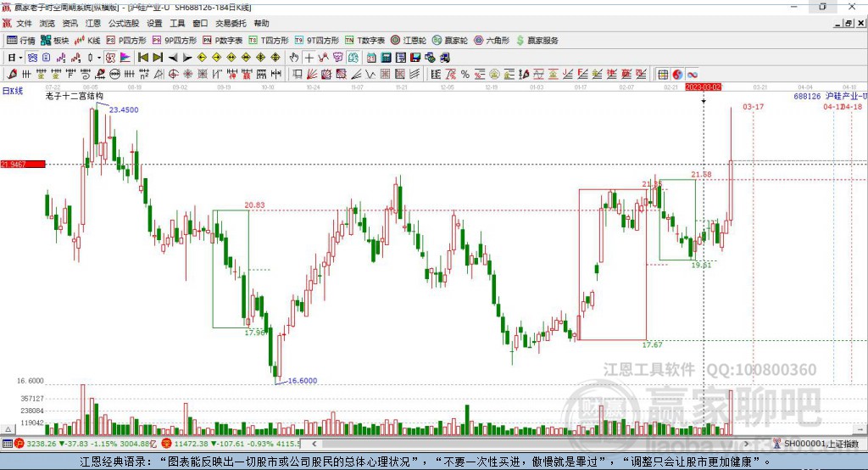Select the triangle ruler angle tool

[x=159, y=75]
